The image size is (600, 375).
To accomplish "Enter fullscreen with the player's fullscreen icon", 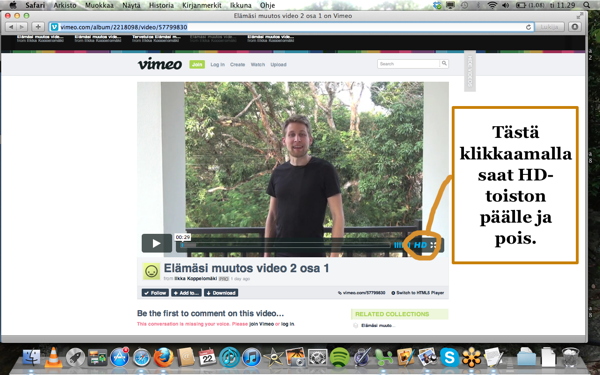I will click(x=434, y=245).
